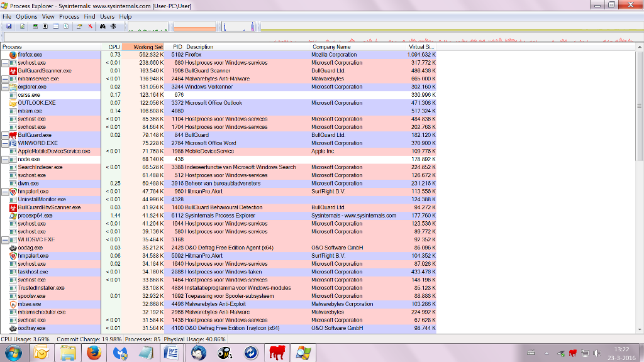
Task: Toggle the Show Lower Pane toolbar icon
Action: (x=55, y=26)
